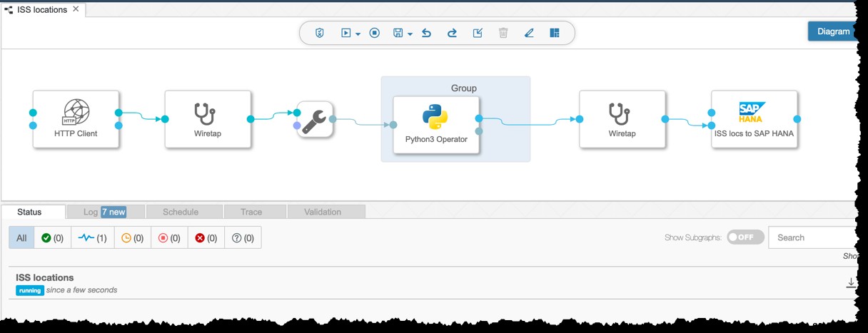Click the download icon for ISS locations
Screen dimensions: 868x333
coord(851,283)
